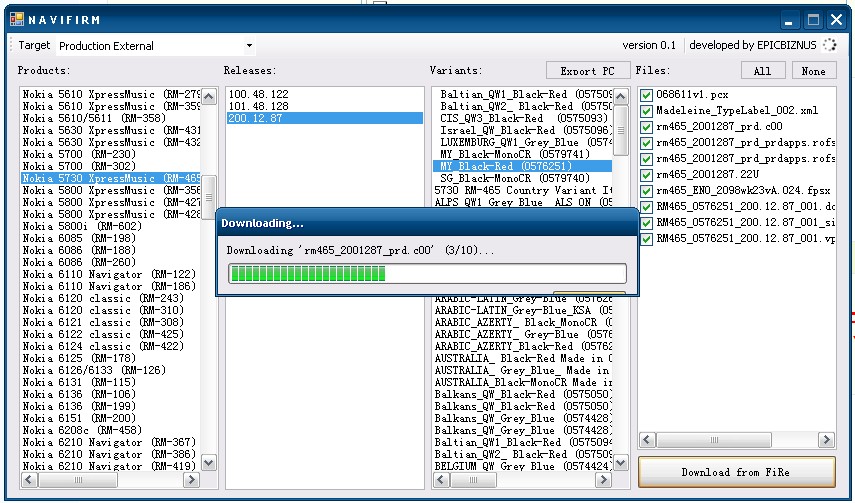The image size is (855, 503).
Task: Click Files list scroll right arrow
Action: tap(826, 440)
